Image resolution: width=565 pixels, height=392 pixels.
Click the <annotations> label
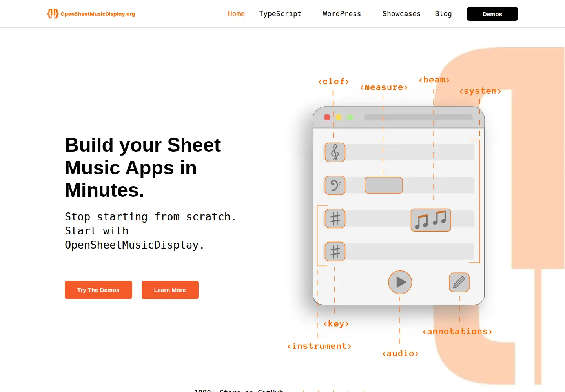click(x=457, y=332)
